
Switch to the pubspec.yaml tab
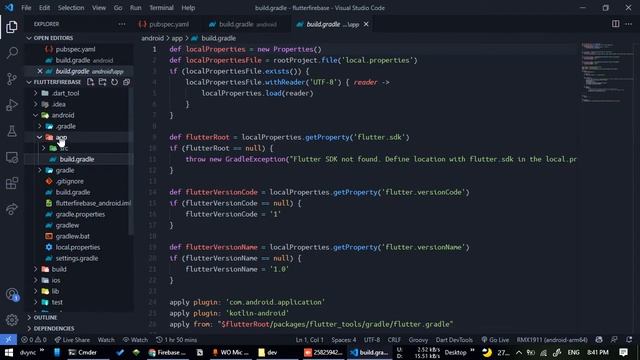(x=164, y=24)
